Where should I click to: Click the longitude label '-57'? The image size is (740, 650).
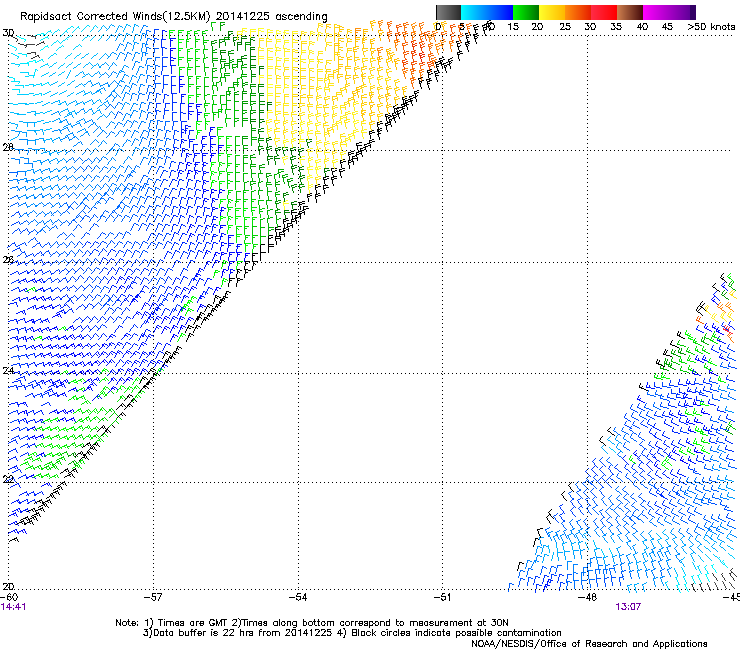[153, 598]
